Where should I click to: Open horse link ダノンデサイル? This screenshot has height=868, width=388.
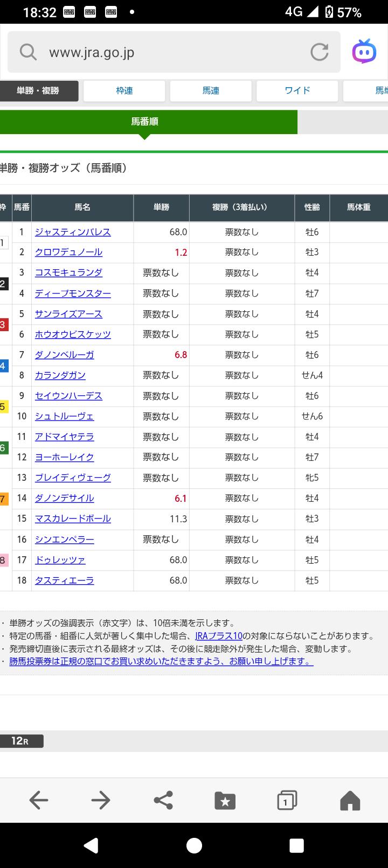pyautogui.click(x=64, y=499)
